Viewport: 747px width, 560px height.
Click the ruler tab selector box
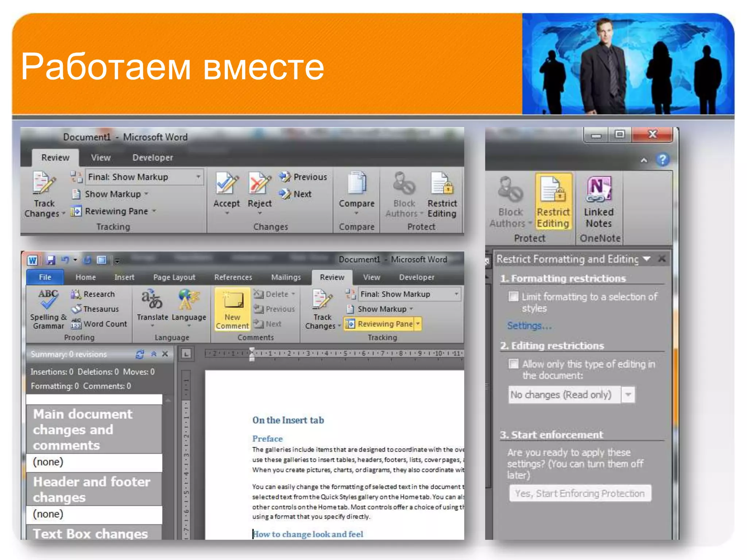(x=186, y=354)
